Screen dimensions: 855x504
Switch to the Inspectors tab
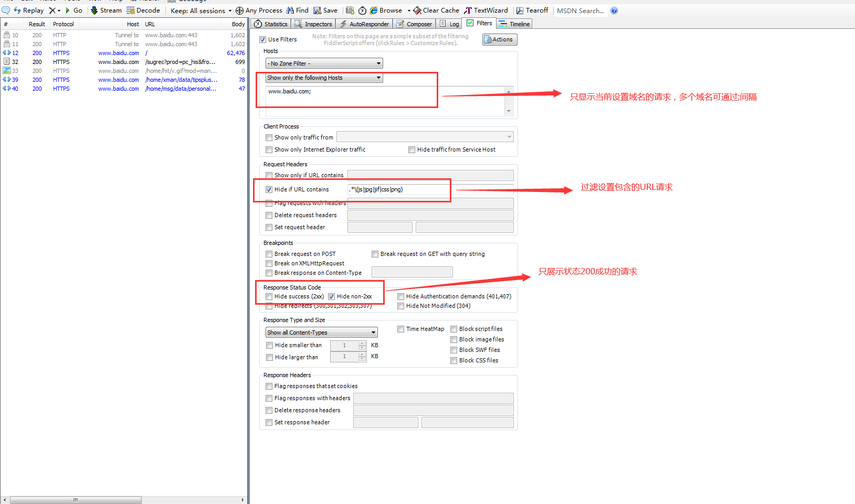313,24
